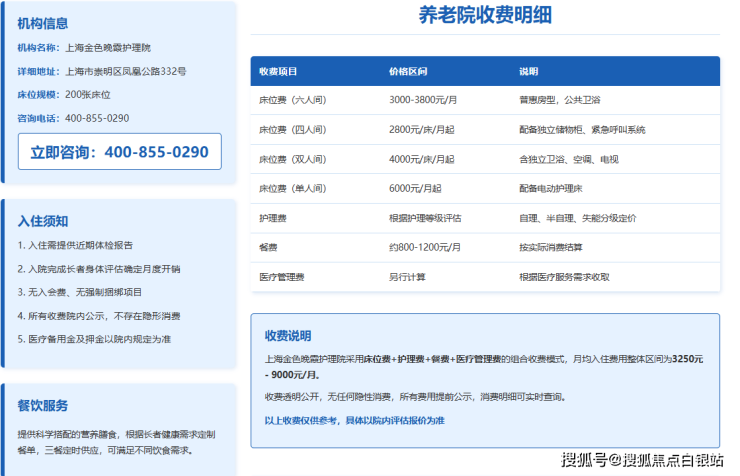Select the 约800-1200元/月 price cell

pos(425,248)
